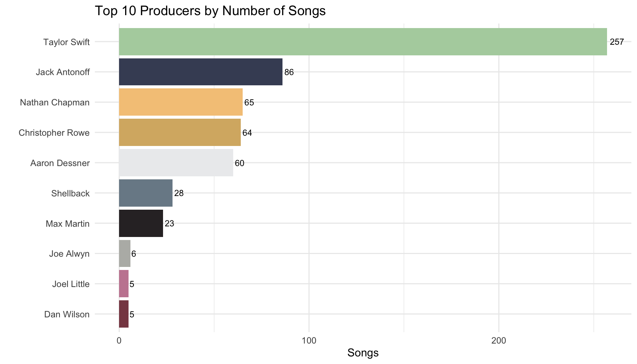
Task: Select the orange Nathan Chapman bar
Action: tap(181, 102)
